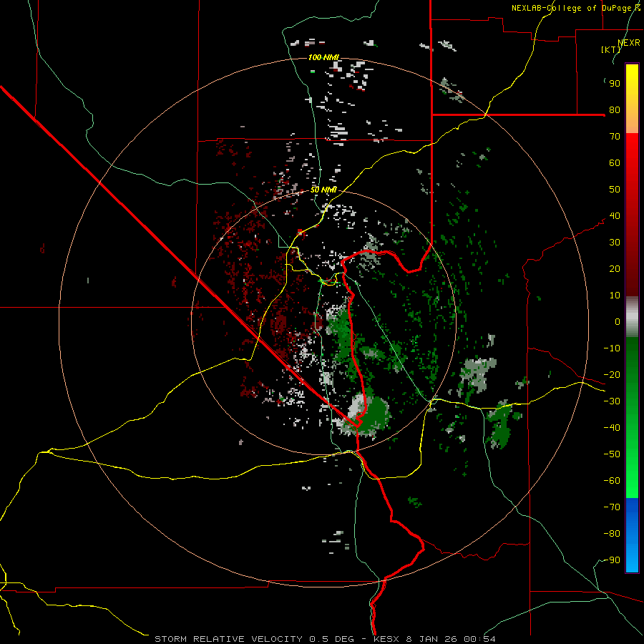Select the 60 label on the velocity scale
The height and width of the screenshot is (644, 644).
pyautogui.click(x=615, y=162)
